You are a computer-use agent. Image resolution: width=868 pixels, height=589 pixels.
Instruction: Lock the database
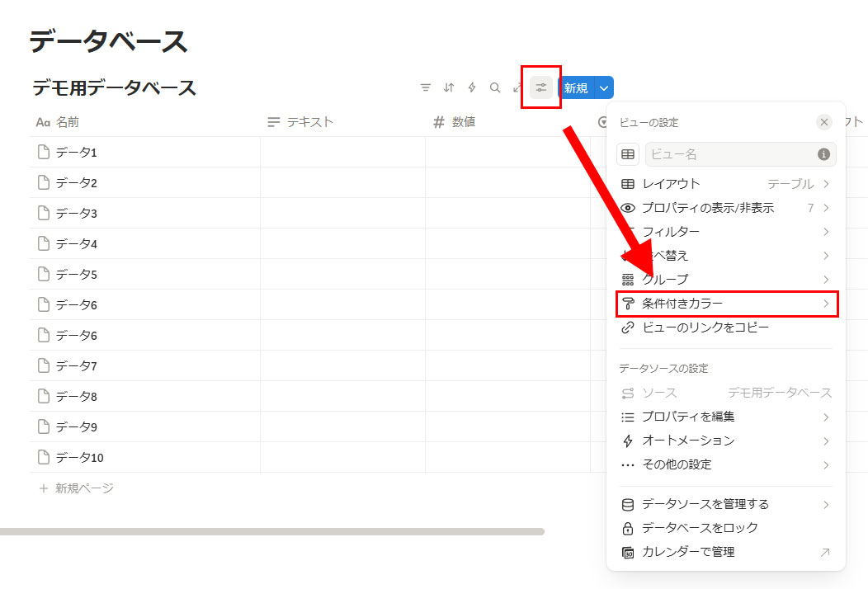tap(700, 528)
